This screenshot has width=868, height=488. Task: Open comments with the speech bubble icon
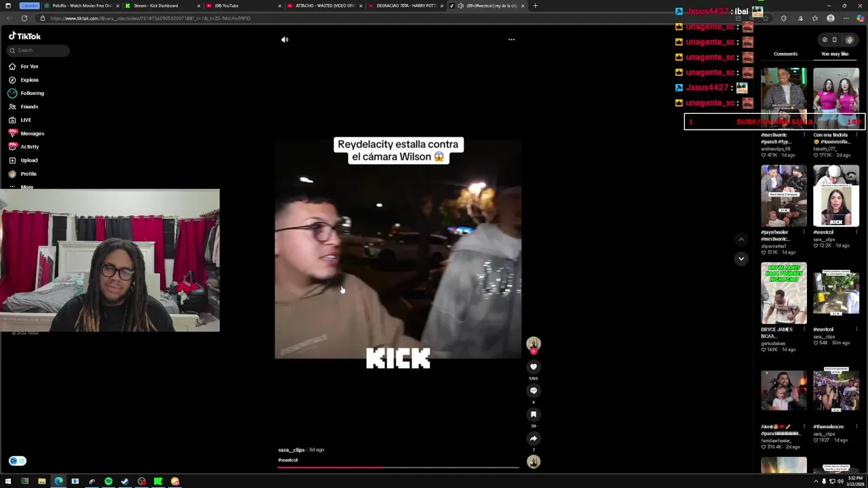[x=534, y=390]
